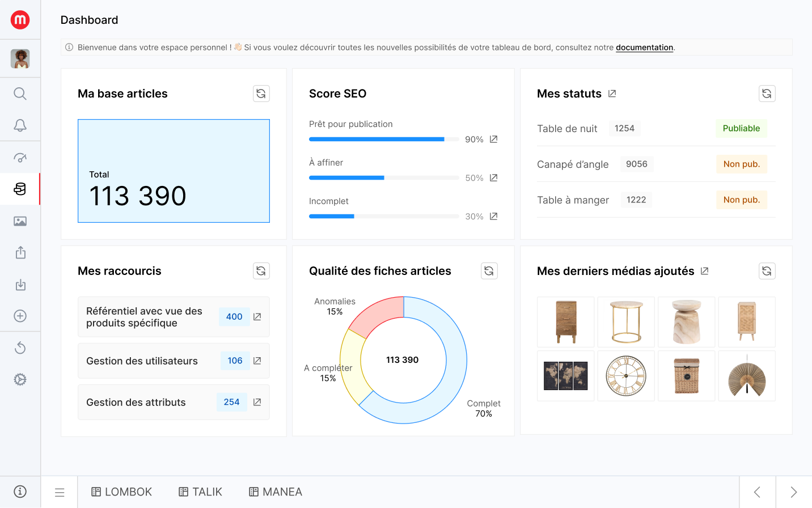Click the Prêt pour publication progress bar
Image resolution: width=812 pixels, height=508 pixels.
[383, 139]
